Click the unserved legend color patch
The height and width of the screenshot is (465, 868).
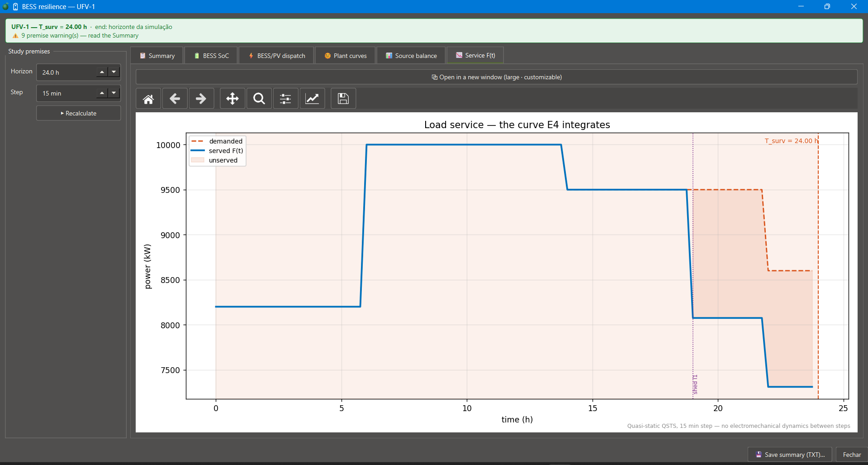click(198, 160)
